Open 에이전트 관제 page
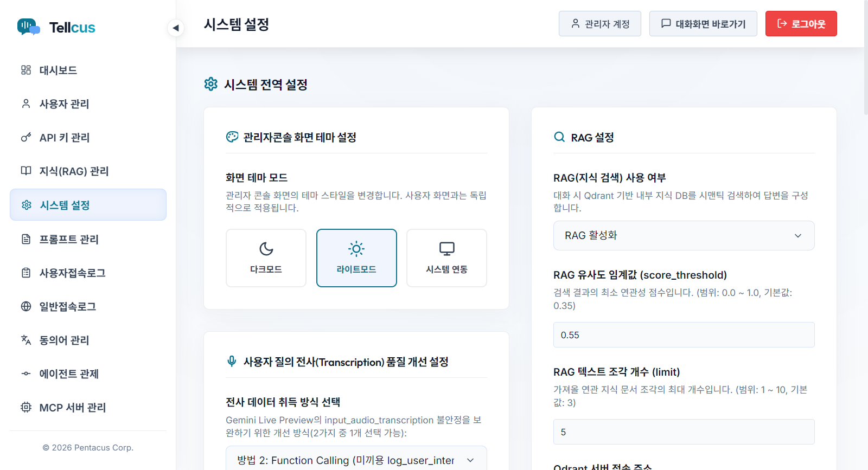 pyautogui.click(x=88, y=374)
